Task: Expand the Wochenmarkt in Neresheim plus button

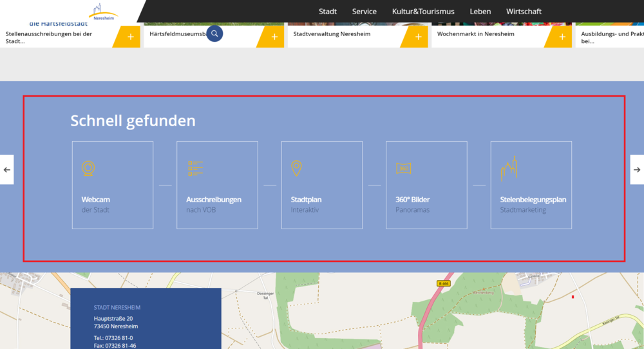Action: [x=562, y=37]
